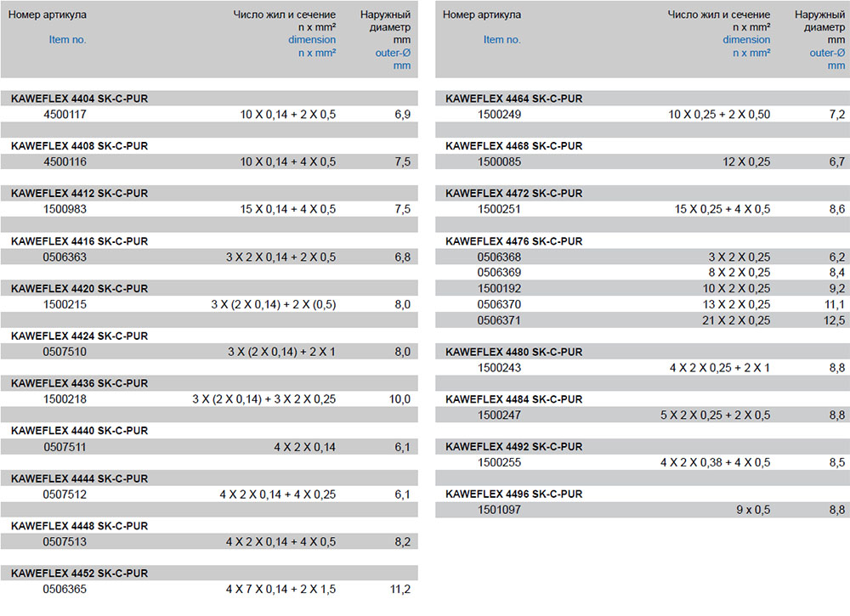The height and width of the screenshot is (616, 850).
Task: Select item number 1500218
Action: [65, 399]
